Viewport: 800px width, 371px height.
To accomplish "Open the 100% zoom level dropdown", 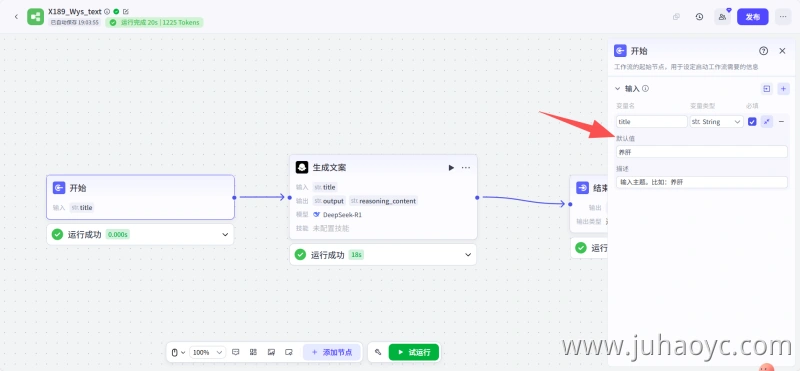I will [x=208, y=352].
